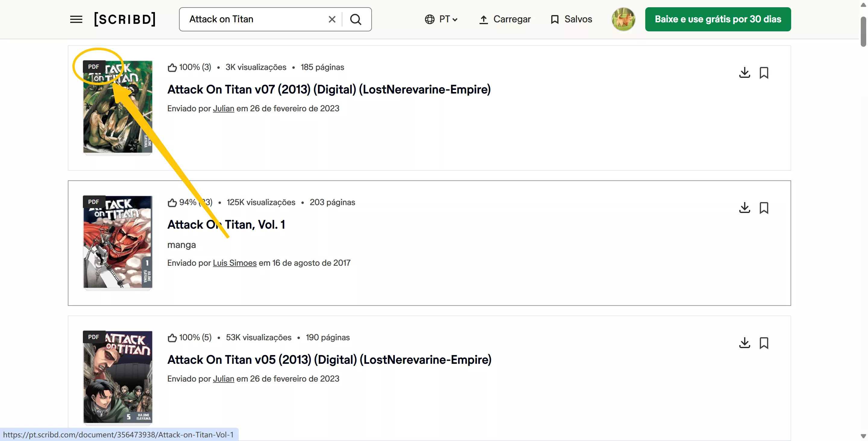Image resolution: width=868 pixels, height=441 pixels.
Task: Click the page scrollbar down arrow
Action: pos(863,436)
